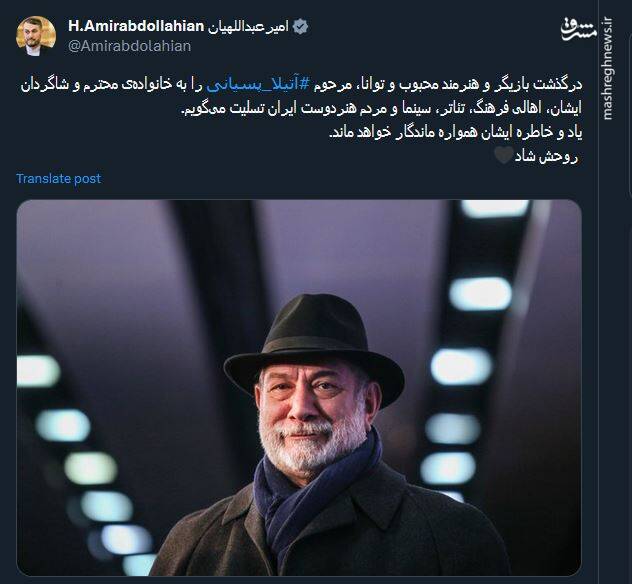Open the @Amirabdolahian handle
Screen dimensions: 632x584
(x=129, y=46)
